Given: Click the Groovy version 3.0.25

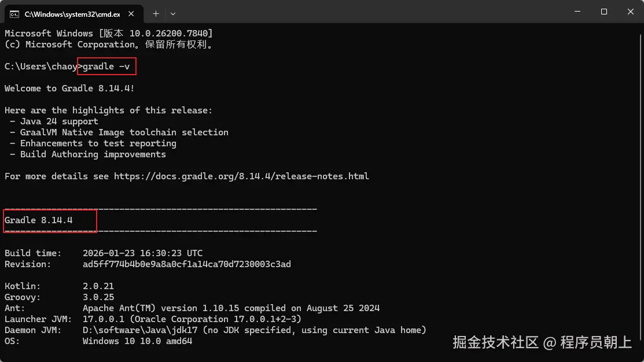Looking at the screenshot, I should (98, 297).
